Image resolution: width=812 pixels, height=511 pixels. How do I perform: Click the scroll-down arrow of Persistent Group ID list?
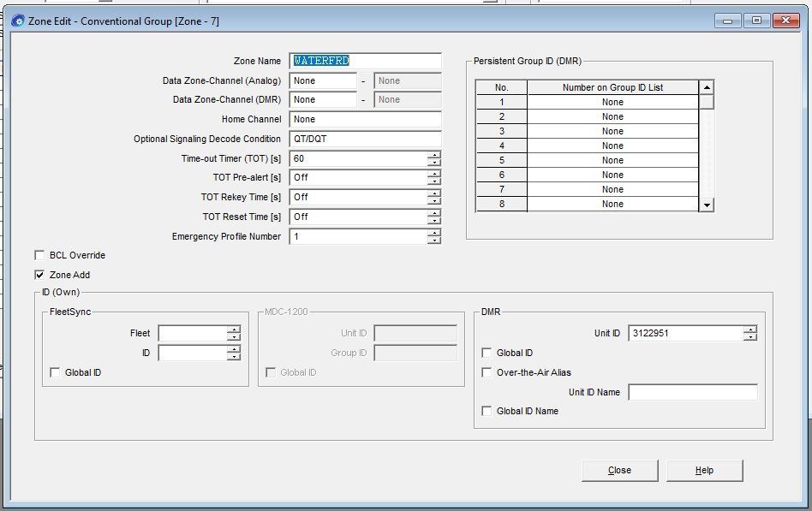tap(707, 205)
